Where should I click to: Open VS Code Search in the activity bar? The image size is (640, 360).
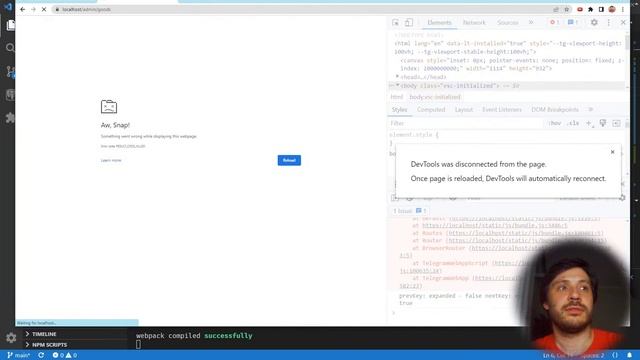[10, 48]
